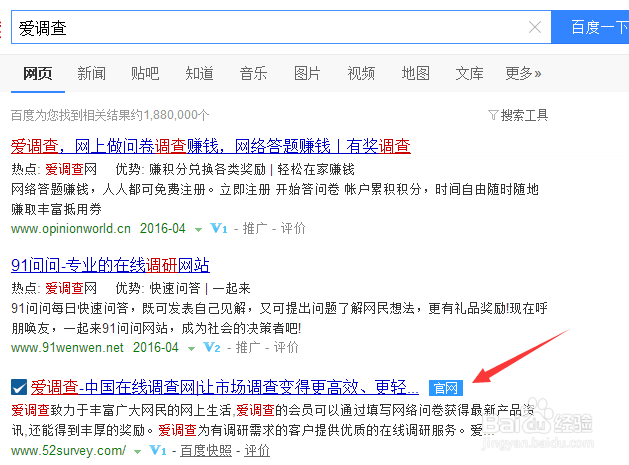Open the 贴吧 tab
629x465 pixels.
pyautogui.click(x=145, y=74)
